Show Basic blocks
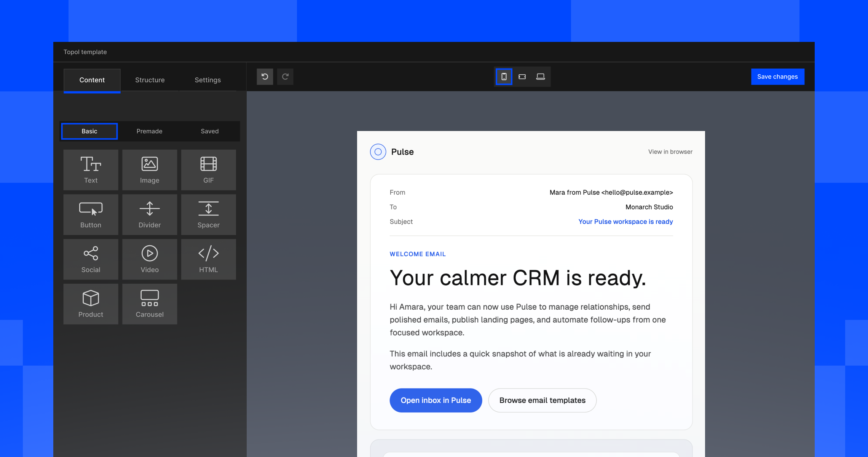This screenshot has height=457, width=868. (x=89, y=131)
